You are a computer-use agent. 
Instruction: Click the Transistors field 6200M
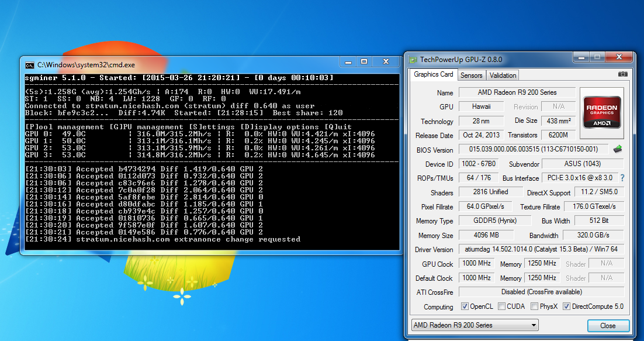click(559, 135)
